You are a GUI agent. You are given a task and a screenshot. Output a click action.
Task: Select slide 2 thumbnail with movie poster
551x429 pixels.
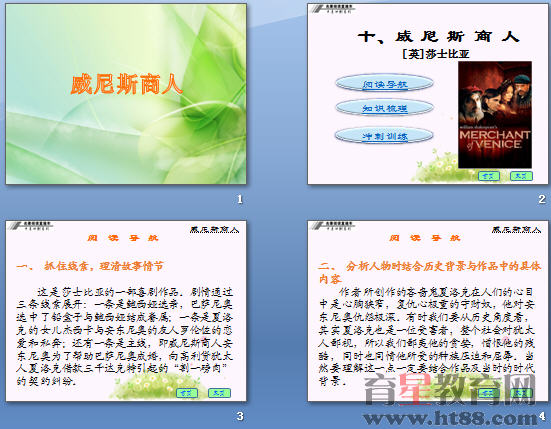click(x=428, y=94)
